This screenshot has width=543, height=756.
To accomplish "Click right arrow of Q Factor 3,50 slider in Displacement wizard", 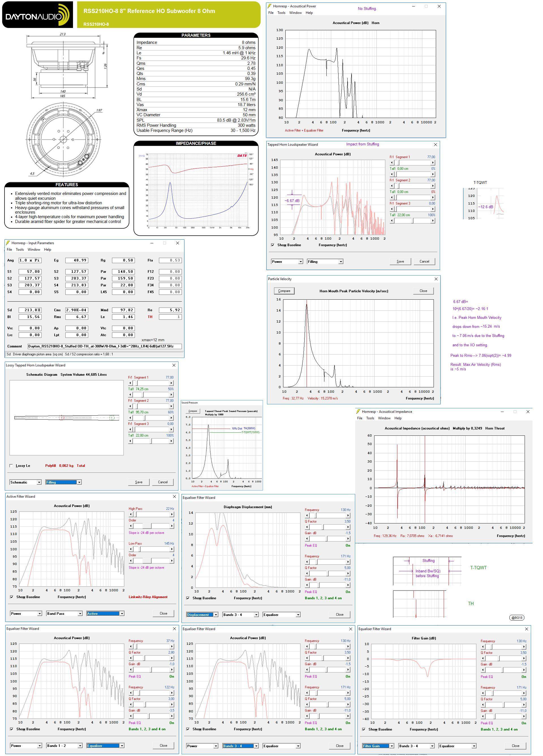I will point(348,527).
